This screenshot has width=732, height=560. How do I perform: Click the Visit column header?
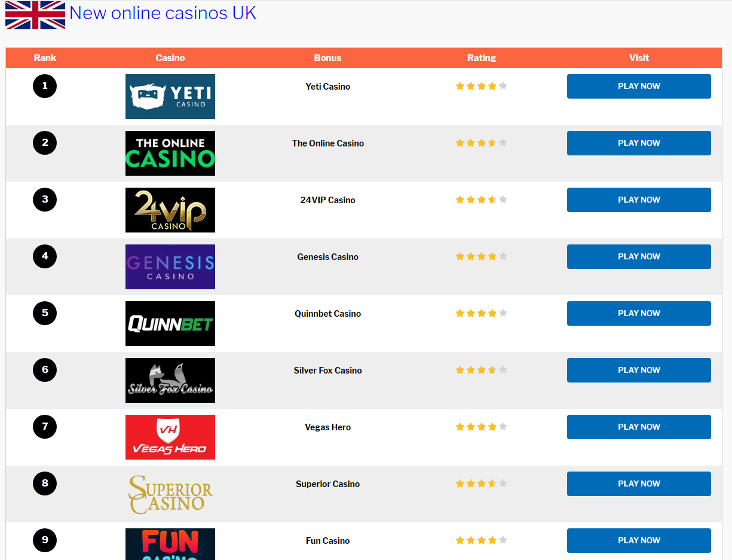click(639, 58)
